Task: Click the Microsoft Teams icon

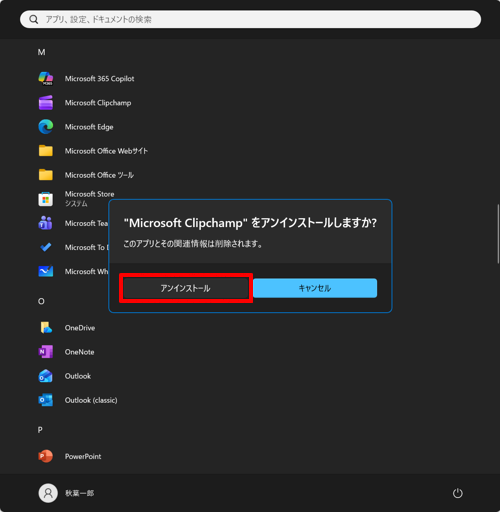Action: (x=46, y=223)
